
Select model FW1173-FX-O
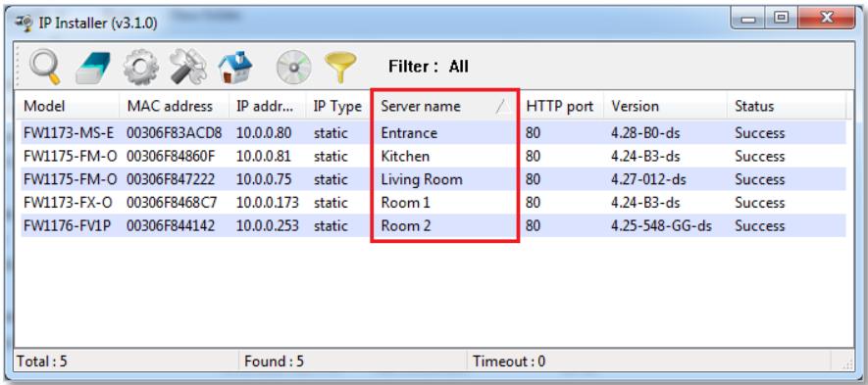coord(68,203)
